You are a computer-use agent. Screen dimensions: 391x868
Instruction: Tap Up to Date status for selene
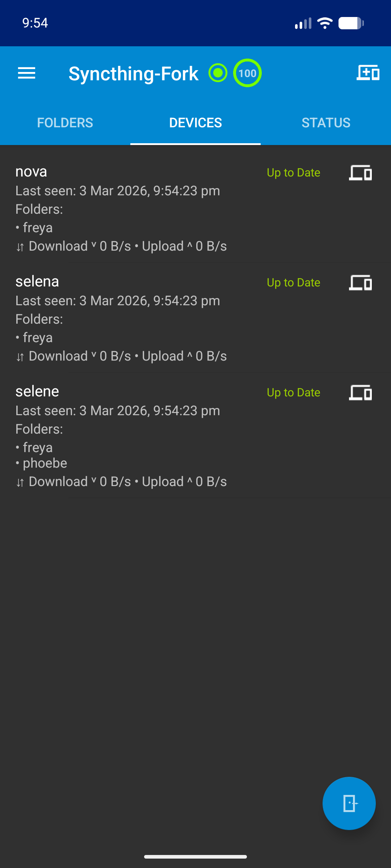click(x=293, y=393)
